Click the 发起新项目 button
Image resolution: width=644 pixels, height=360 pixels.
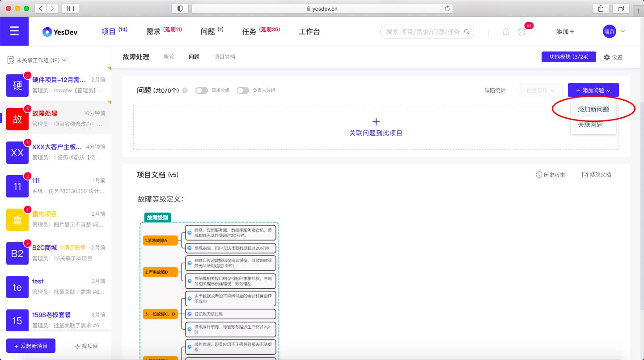(x=30, y=345)
